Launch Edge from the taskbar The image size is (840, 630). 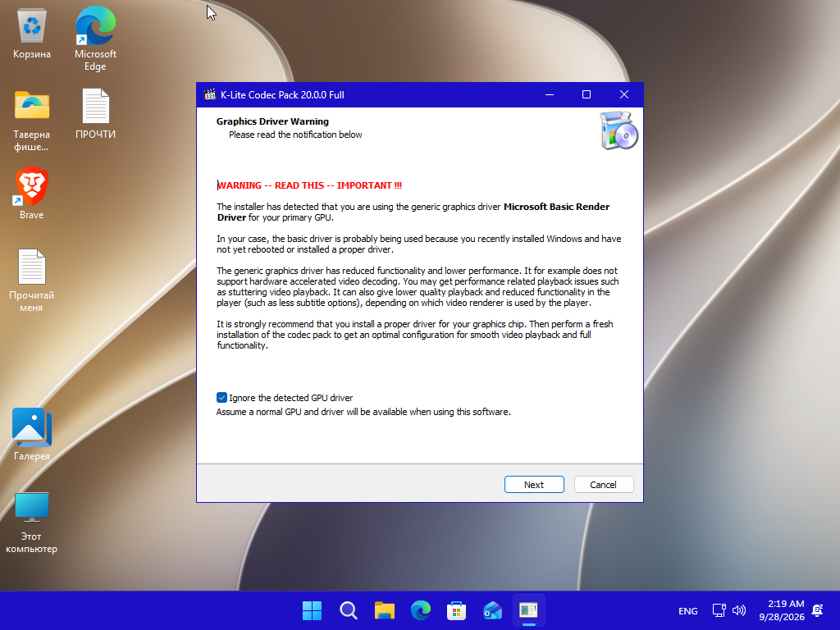(x=421, y=610)
